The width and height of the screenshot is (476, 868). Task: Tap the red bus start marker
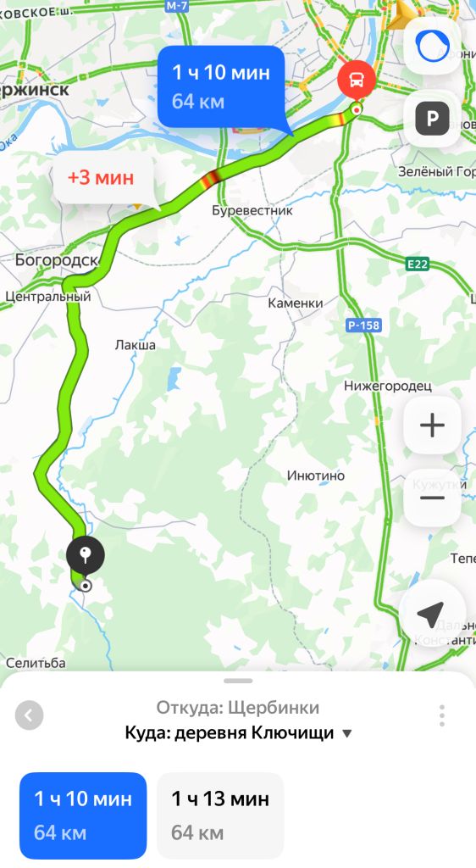click(357, 81)
